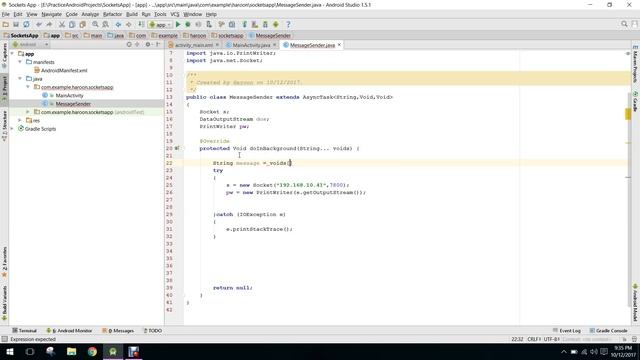640x360 pixels.
Task: Click the Help question mark icon
Action: click(288, 24)
